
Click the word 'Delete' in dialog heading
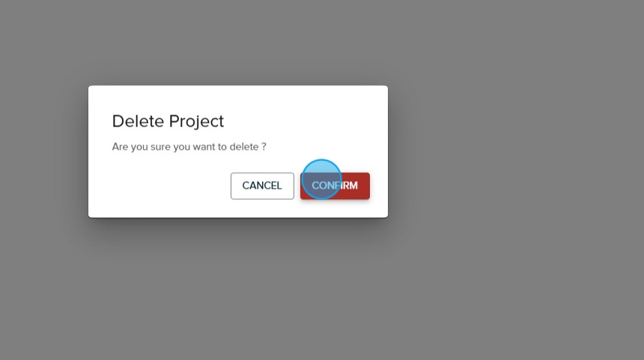138,121
